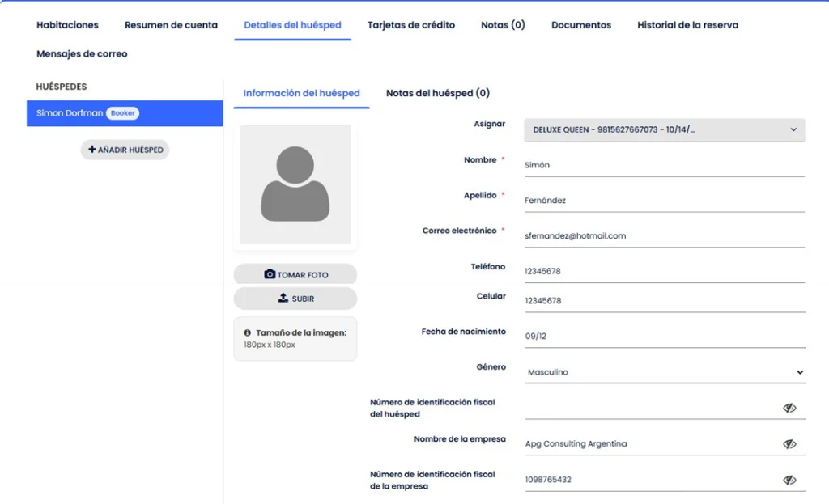The width and height of the screenshot is (829, 504).
Task: Open the Notas del huésped (0) tab
Action: point(437,93)
